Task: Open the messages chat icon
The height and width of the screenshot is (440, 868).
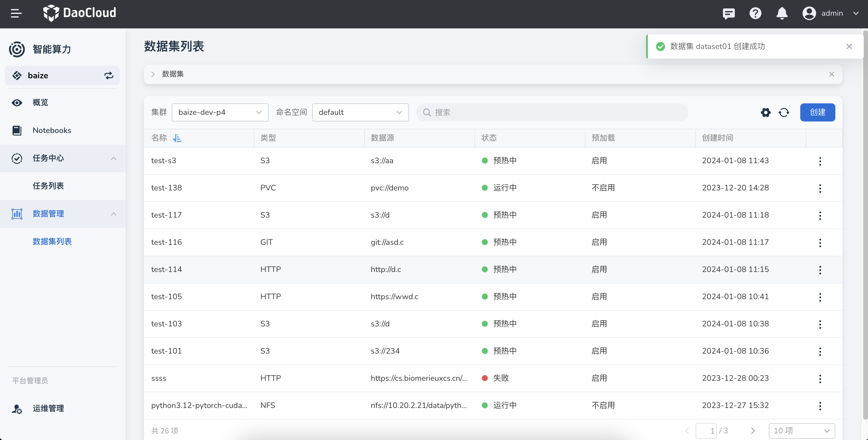Action: 729,14
